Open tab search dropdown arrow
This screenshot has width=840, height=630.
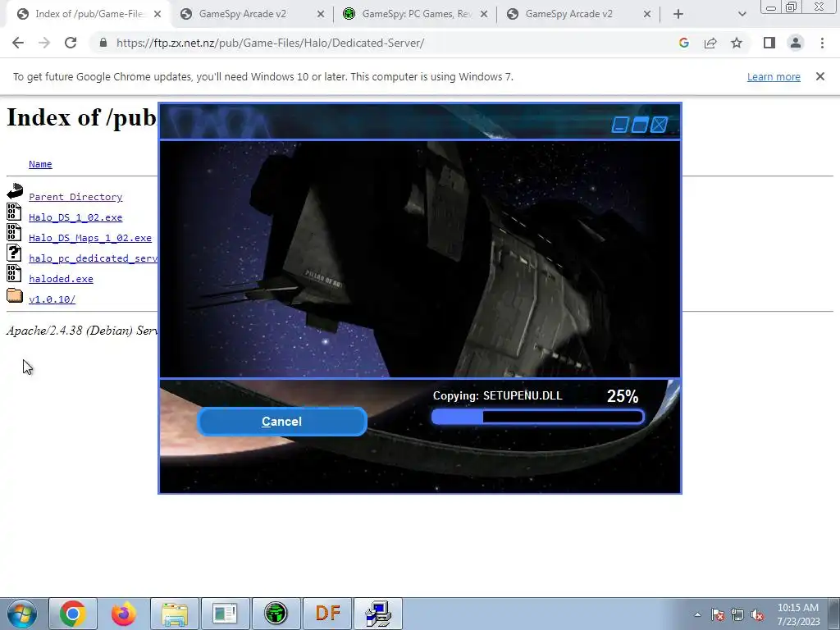[x=742, y=14]
